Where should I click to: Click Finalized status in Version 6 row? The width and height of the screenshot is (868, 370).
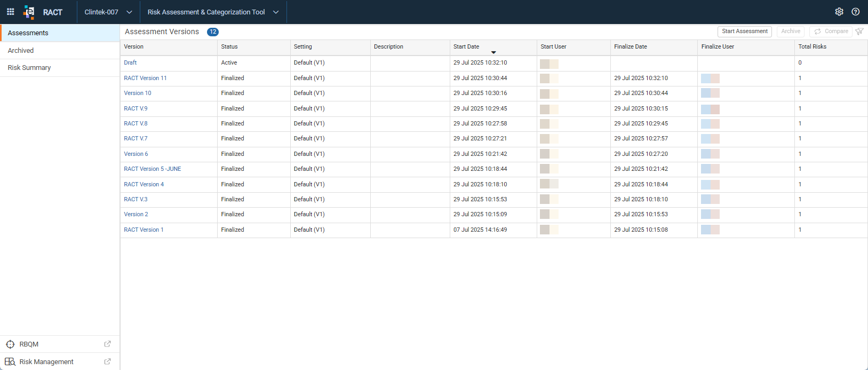(233, 154)
